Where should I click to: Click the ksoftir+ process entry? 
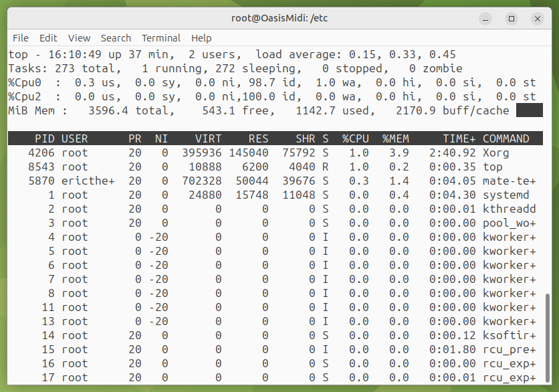(x=509, y=335)
